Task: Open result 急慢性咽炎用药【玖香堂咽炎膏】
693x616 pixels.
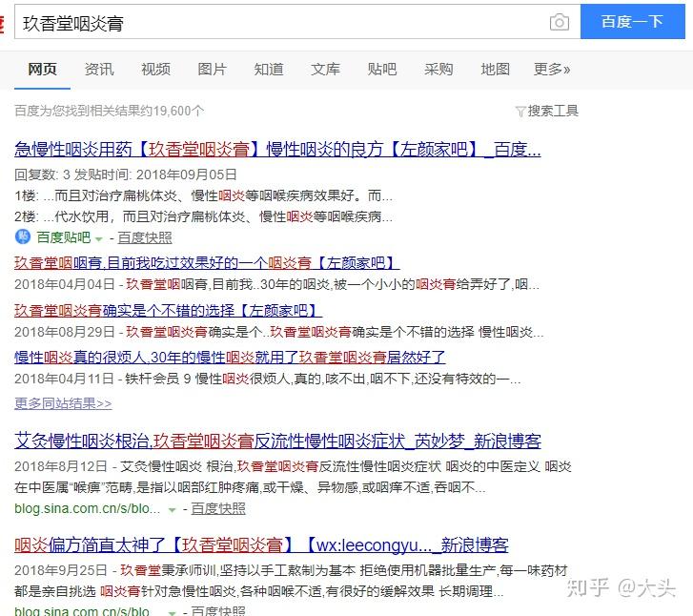Action: 277,149
